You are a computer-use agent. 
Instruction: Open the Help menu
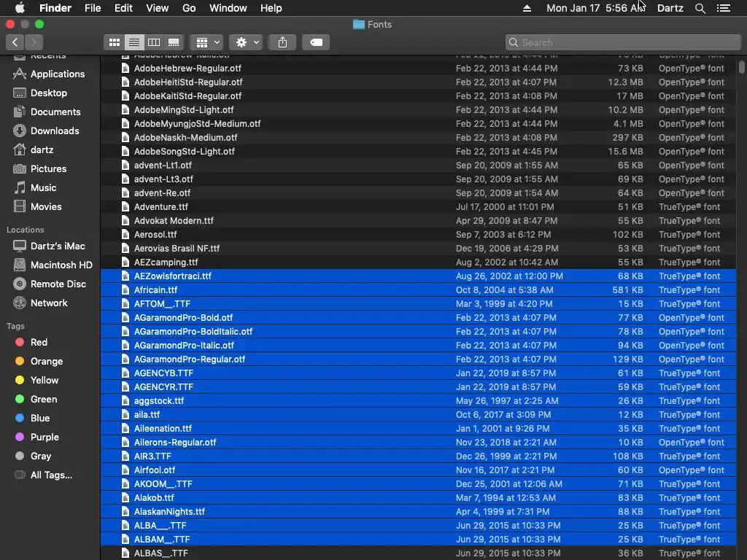(x=271, y=8)
